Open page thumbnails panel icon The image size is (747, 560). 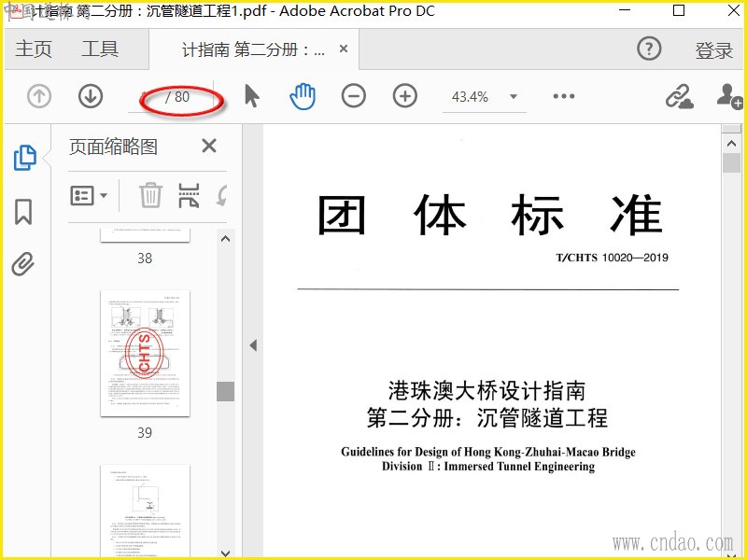tap(24, 157)
